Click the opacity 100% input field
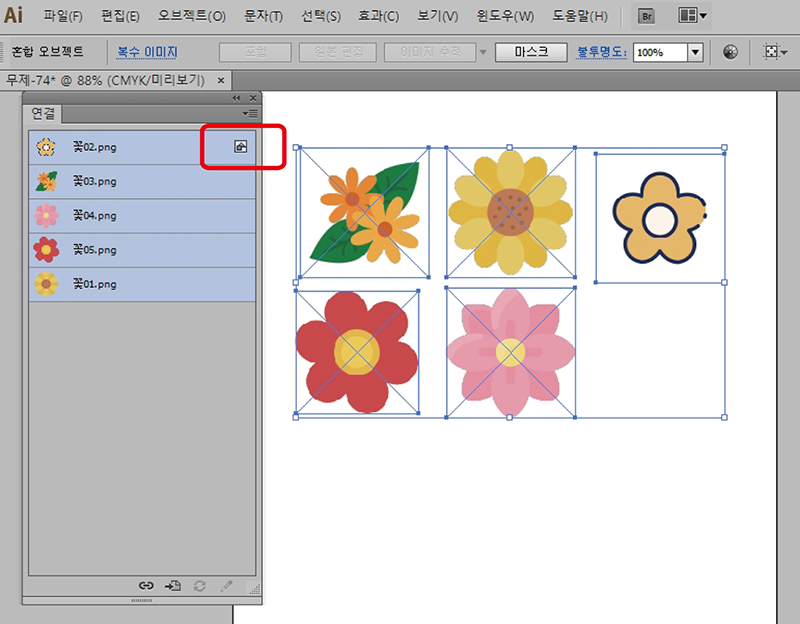Viewport: 800px width, 624px height. pyautogui.click(x=661, y=52)
